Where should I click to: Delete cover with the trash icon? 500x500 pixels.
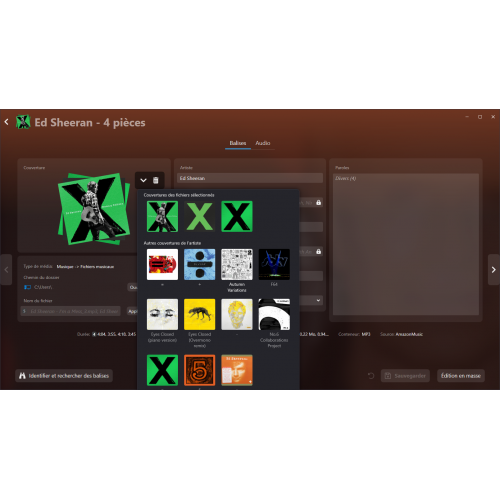(x=156, y=180)
